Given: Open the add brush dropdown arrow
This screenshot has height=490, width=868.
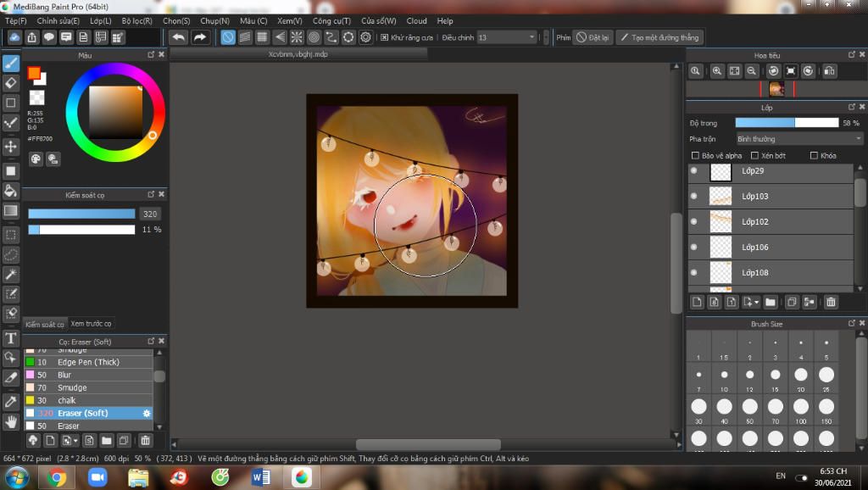Looking at the screenshot, I should 75,442.
